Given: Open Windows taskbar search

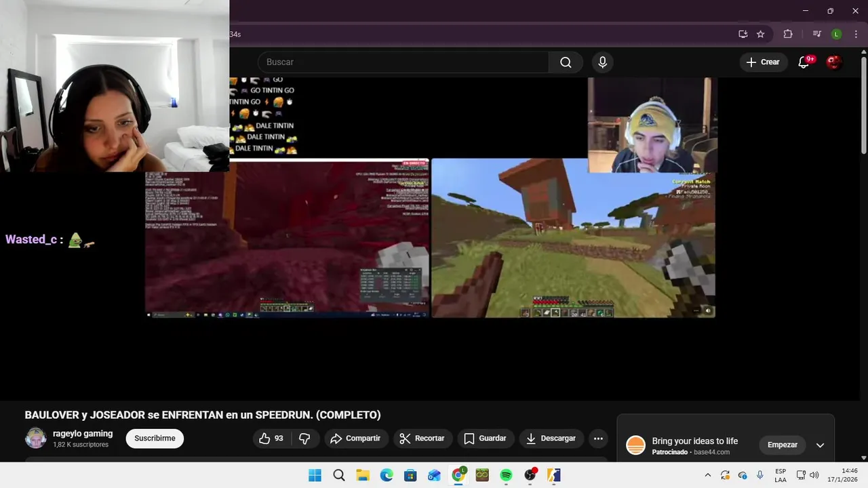Looking at the screenshot, I should 339,475.
